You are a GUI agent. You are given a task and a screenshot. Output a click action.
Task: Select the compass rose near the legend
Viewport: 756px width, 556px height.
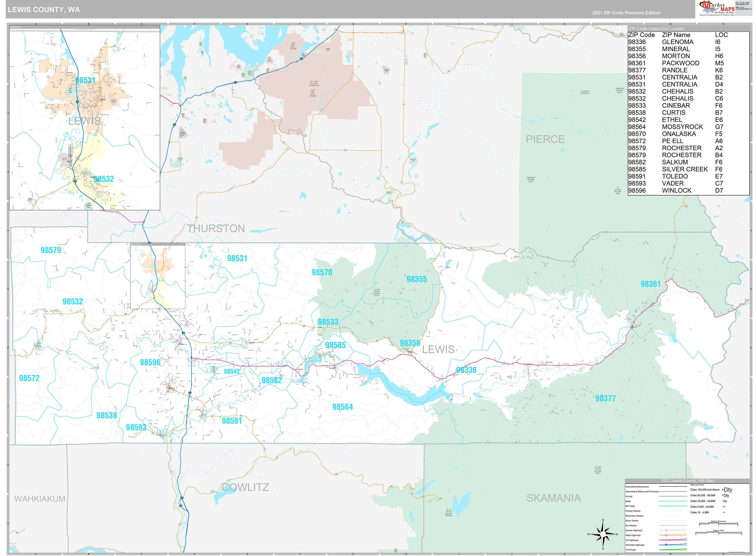click(x=603, y=534)
